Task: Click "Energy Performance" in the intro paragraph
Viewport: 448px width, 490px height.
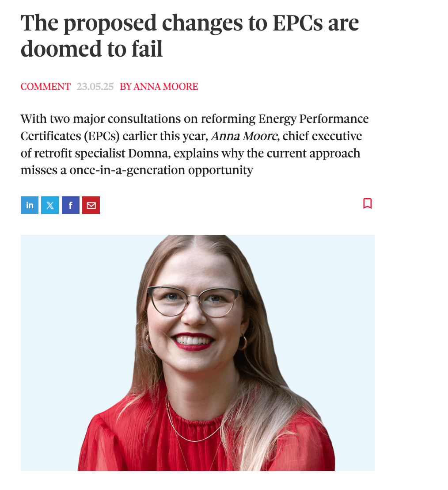Action: point(313,119)
